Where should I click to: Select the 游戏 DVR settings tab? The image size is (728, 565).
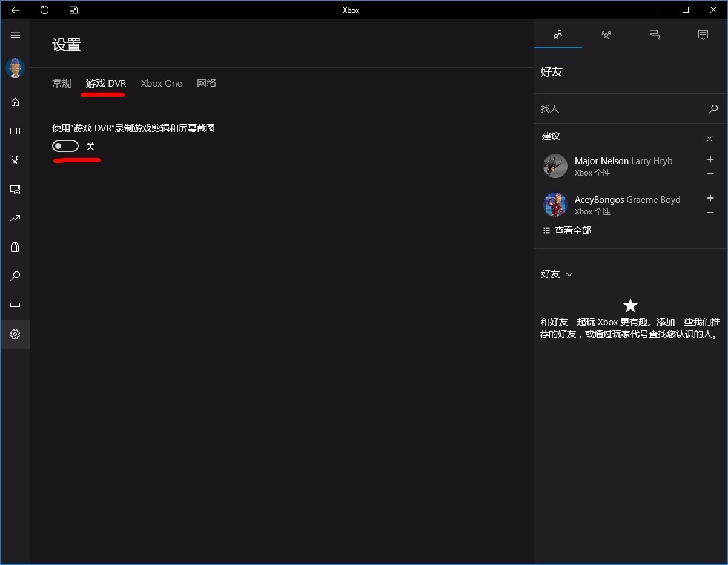(106, 84)
